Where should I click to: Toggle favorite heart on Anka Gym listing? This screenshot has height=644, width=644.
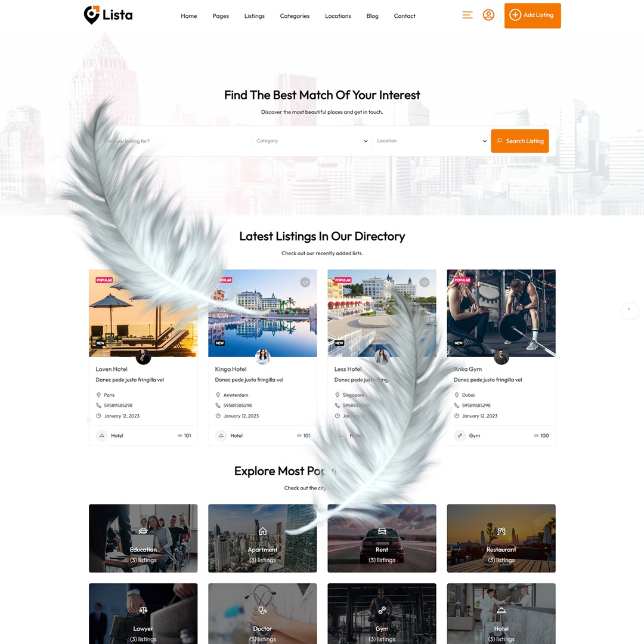[x=543, y=282]
